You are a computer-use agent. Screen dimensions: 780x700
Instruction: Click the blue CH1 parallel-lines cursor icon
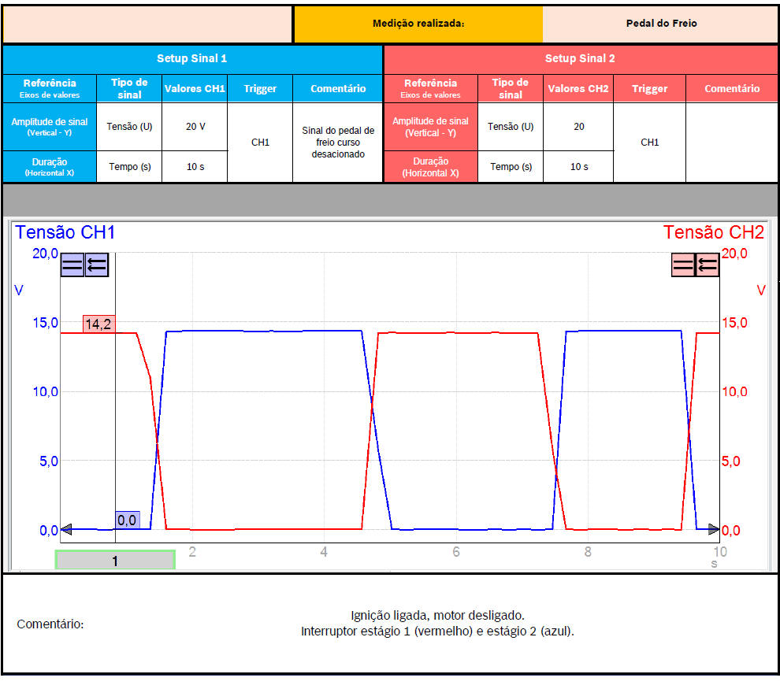(x=72, y=265)
